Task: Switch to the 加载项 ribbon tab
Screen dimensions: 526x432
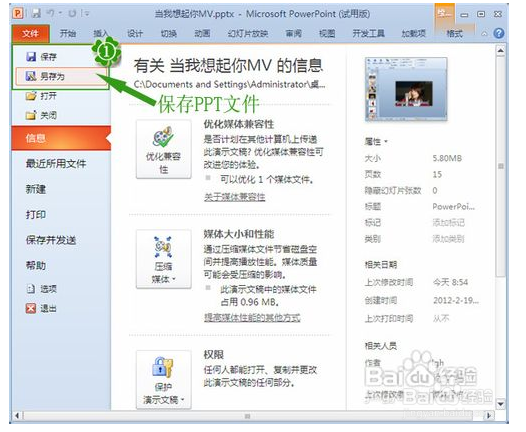Action: click(414, 33)
